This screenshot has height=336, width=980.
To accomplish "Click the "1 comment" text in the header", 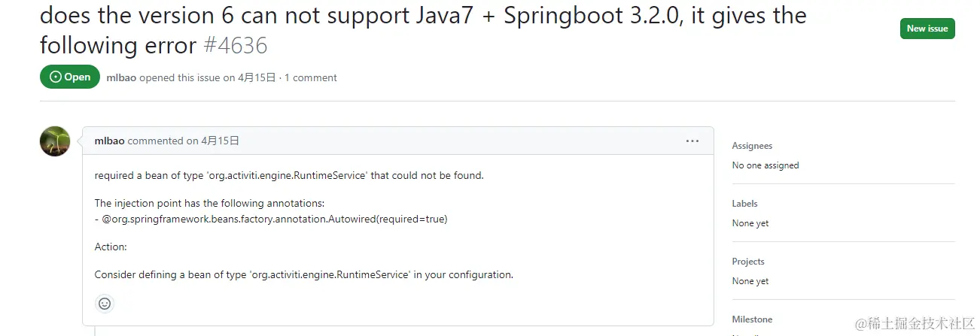I will (x=311, y=77).
